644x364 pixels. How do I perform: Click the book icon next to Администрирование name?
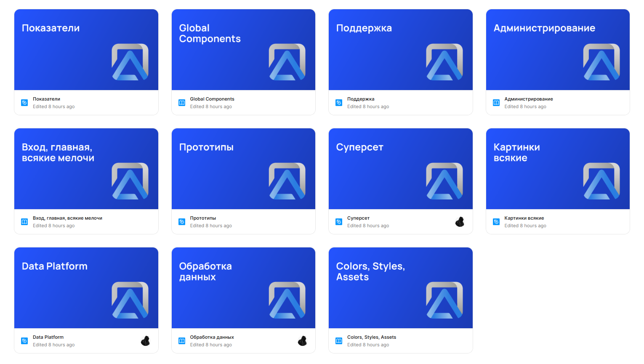496,103
